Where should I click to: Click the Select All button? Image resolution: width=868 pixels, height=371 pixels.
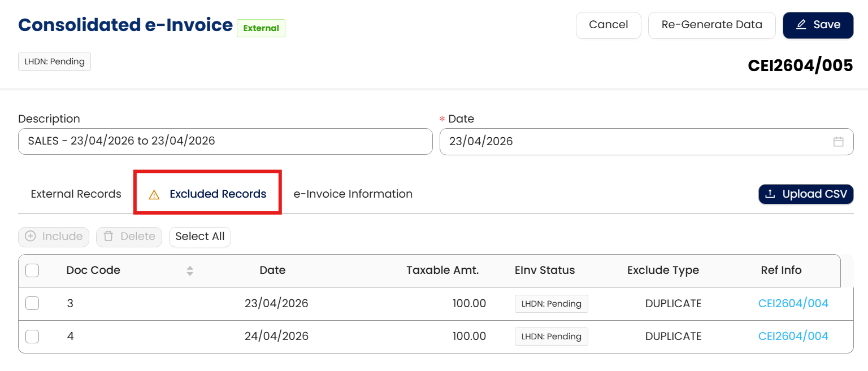click(200, 237)
